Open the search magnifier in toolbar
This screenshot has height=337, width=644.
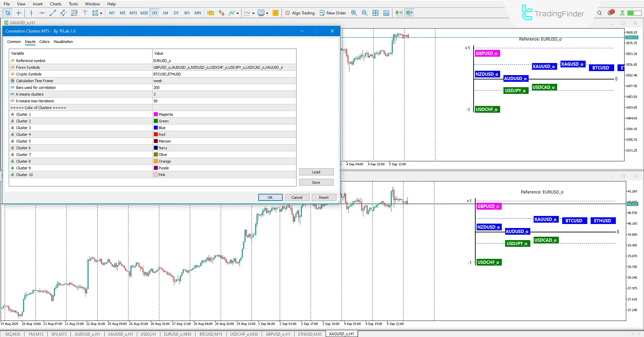pos(599,13)
